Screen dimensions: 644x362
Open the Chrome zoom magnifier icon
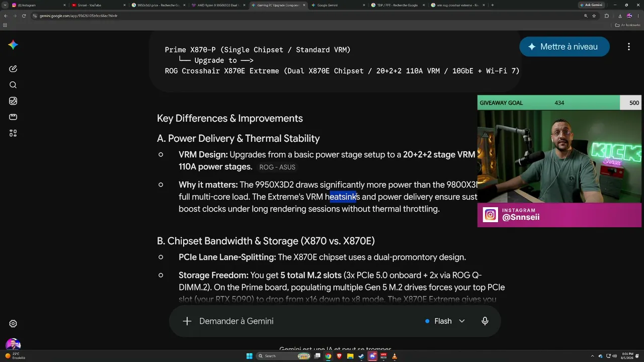click(x=586, y=16)
